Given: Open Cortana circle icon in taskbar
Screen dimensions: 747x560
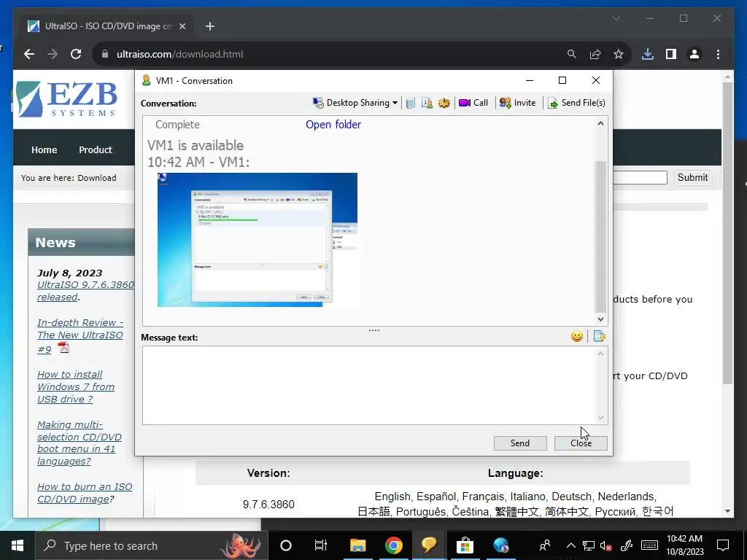Looking at the screenshot, I should (286, 545).
